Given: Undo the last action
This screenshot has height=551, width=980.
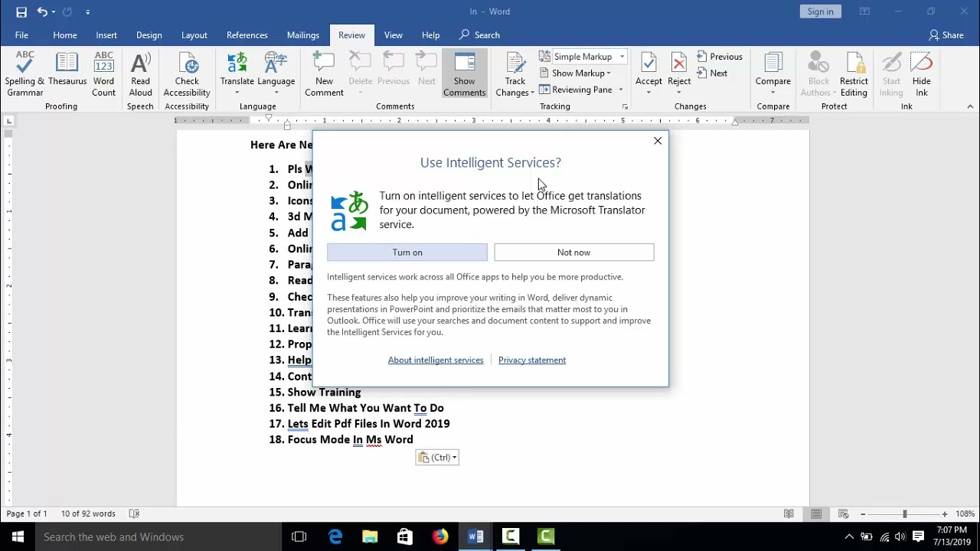Looking at the screenshot, I should pyautogui.click(x=42, y=11).
